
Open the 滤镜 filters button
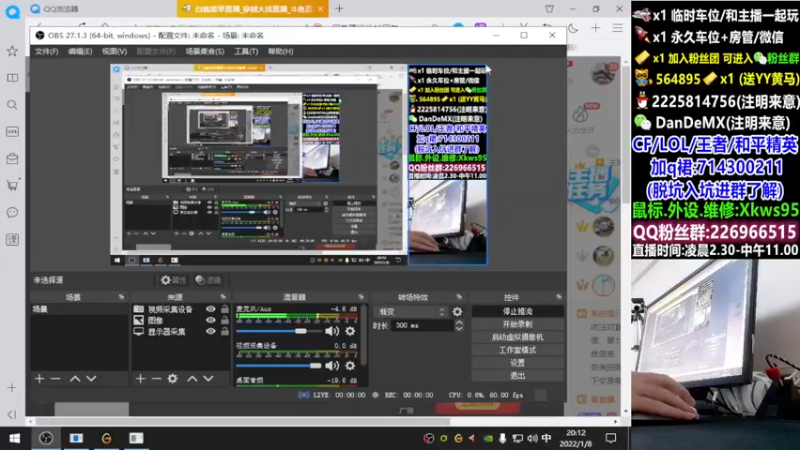click(209, 280)
